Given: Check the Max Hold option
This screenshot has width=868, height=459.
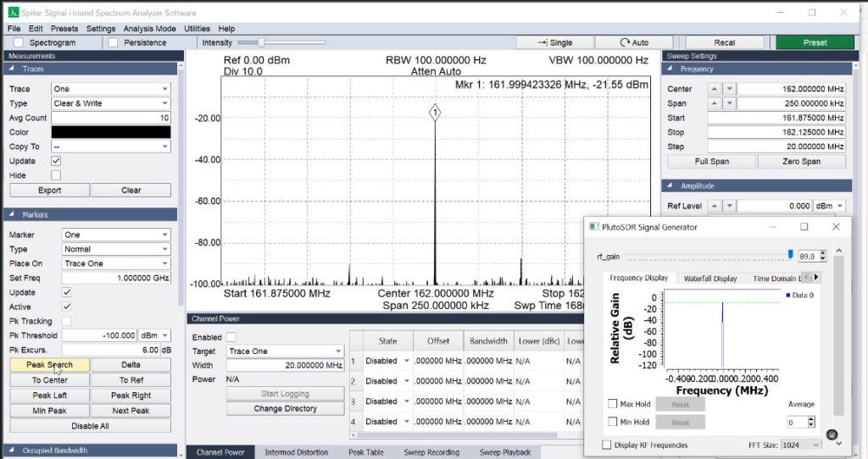Looking at the screenshot, I should click(612, 404).
